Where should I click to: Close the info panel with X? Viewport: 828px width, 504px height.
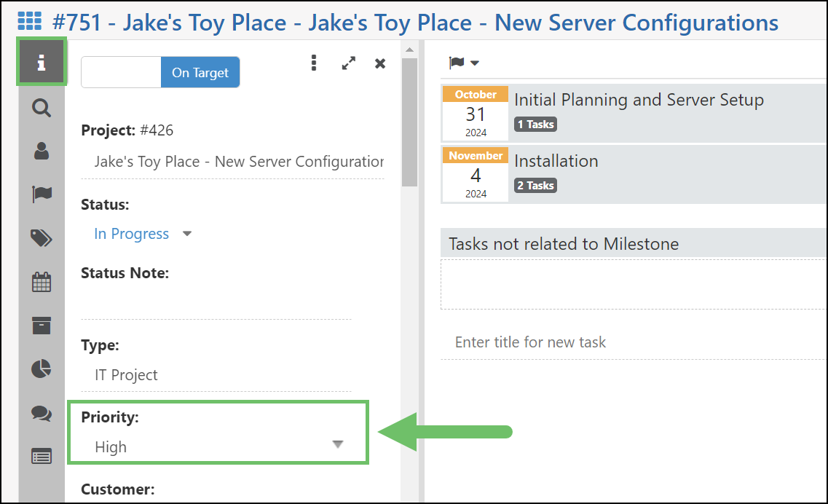click(380, 63)
